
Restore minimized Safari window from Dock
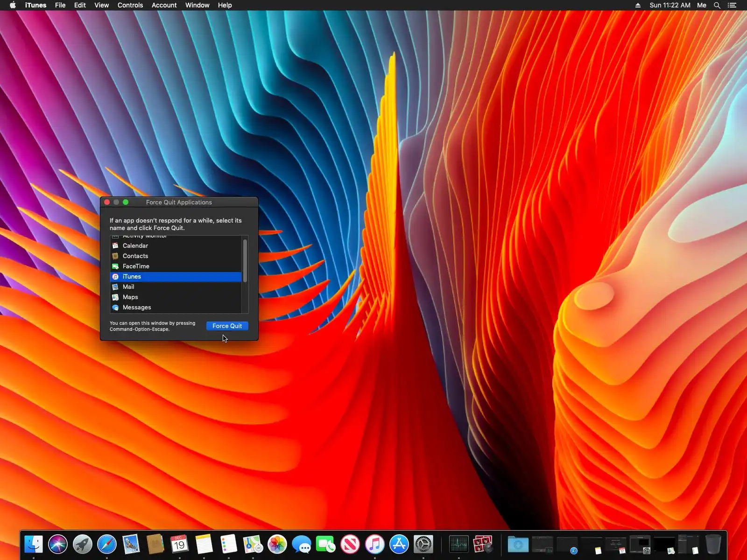(x=567, y=544)
